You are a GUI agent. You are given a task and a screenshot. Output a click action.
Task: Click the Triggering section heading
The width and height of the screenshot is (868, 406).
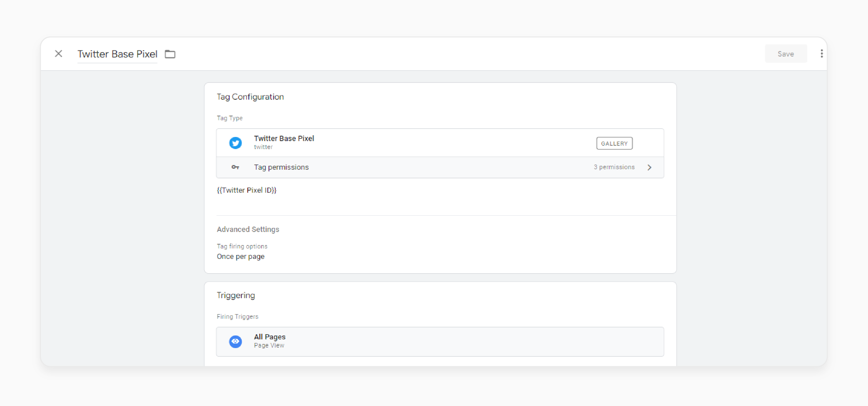point(236,295)
